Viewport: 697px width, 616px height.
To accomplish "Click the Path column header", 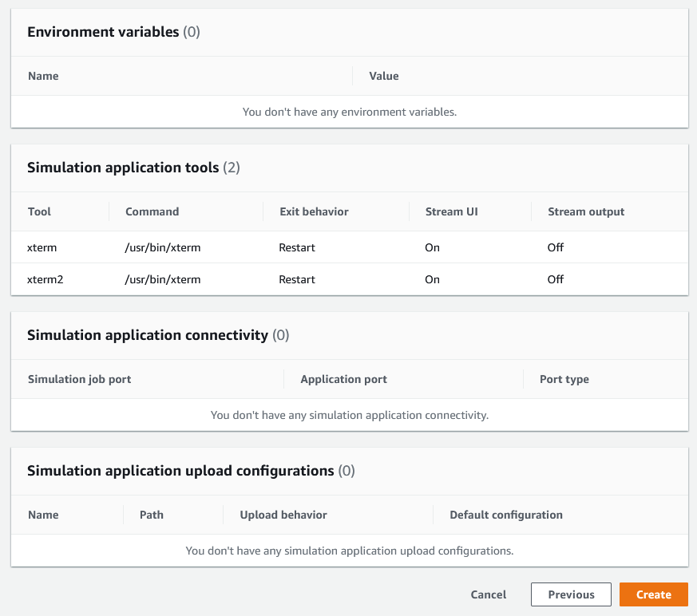I will coord(151,515).
